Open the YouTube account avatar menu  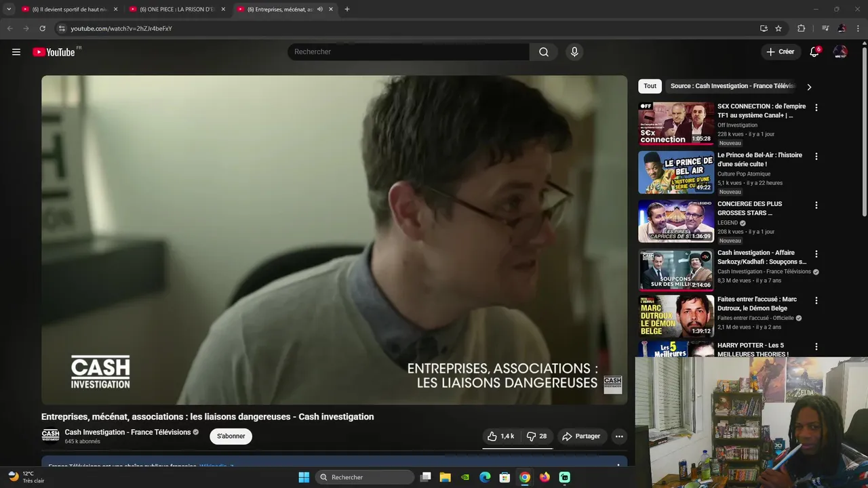click(840, 52)
